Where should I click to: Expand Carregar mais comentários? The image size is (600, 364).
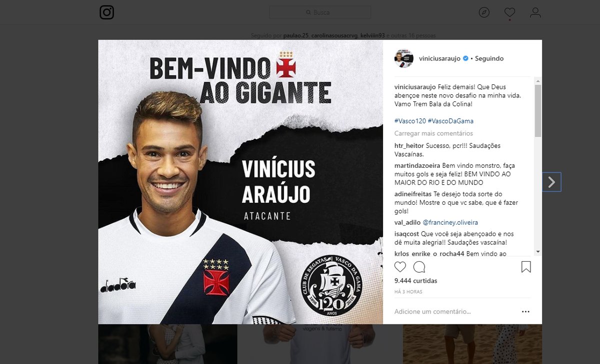click(433, 133)
